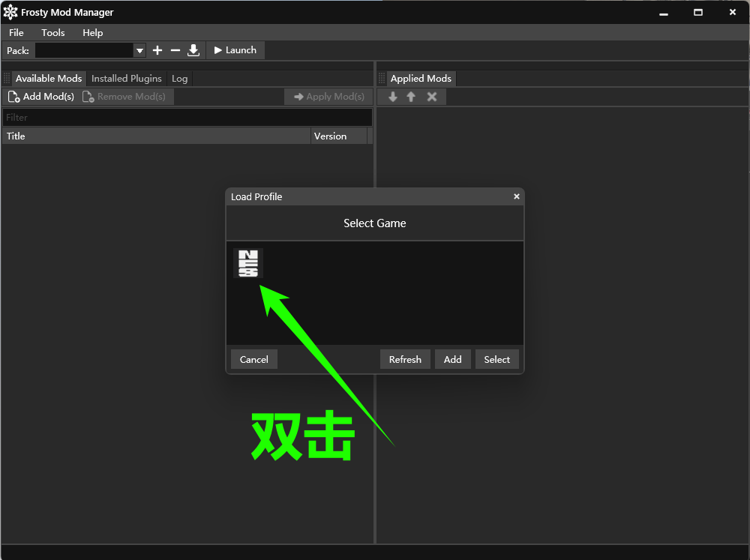Switch to the Log tab
The image size is (750, 560).
click(180, 79)
